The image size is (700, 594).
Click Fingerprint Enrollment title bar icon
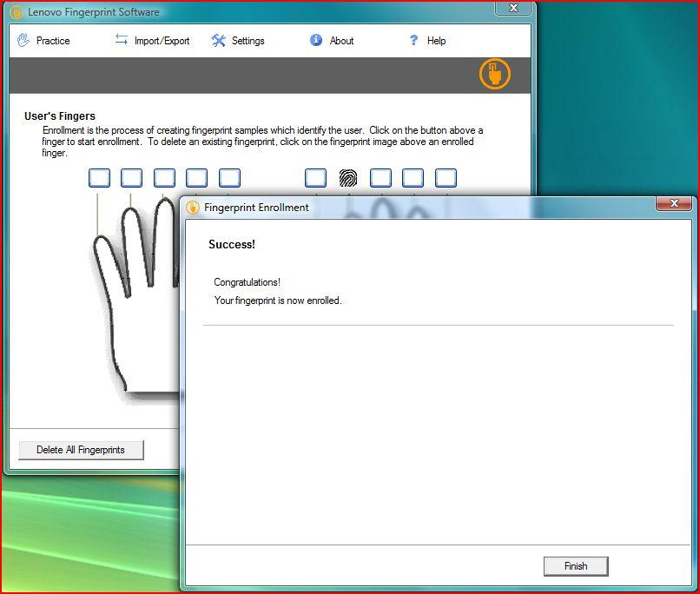tap(193, 208)
